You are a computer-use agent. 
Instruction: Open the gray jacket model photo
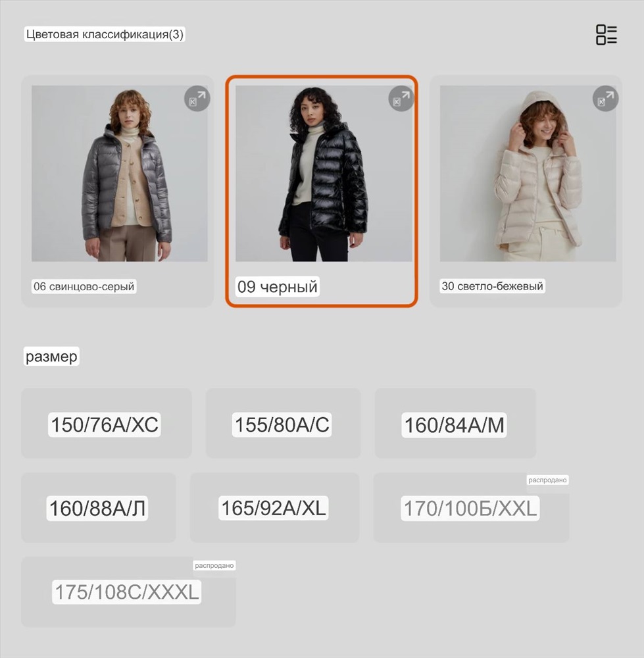click(120, 174)
